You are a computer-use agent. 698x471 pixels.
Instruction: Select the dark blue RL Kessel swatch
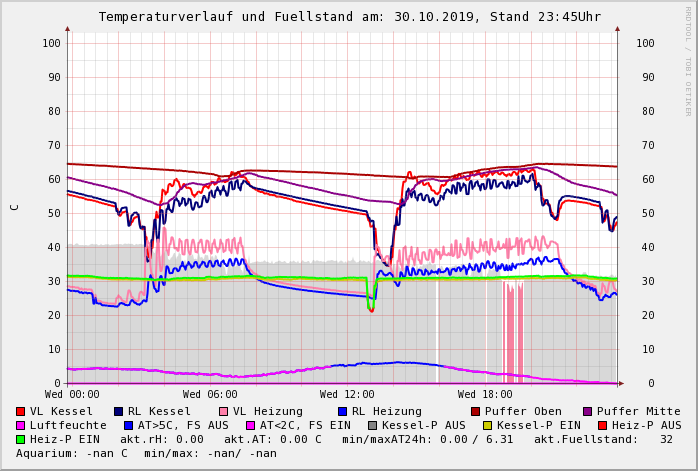(119, 411)
